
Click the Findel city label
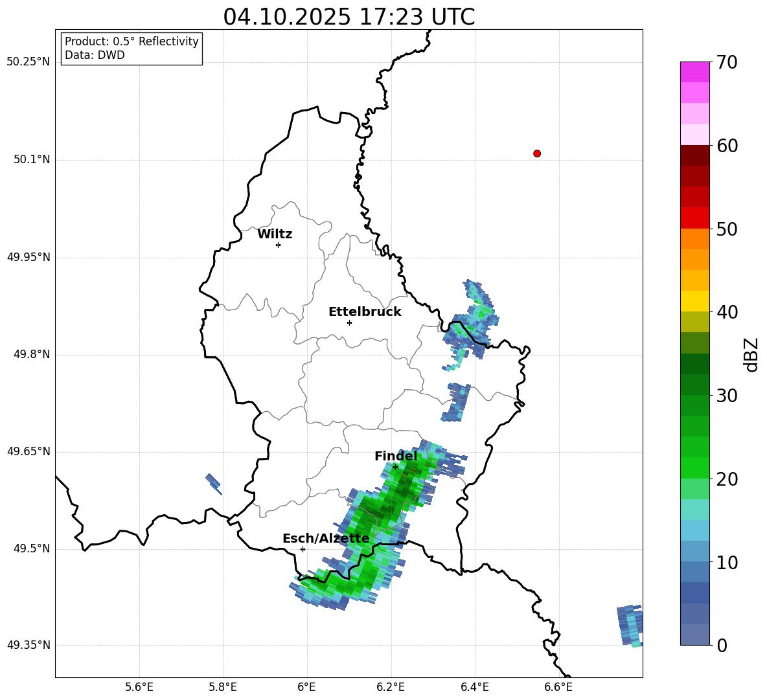tap(396, 456)
